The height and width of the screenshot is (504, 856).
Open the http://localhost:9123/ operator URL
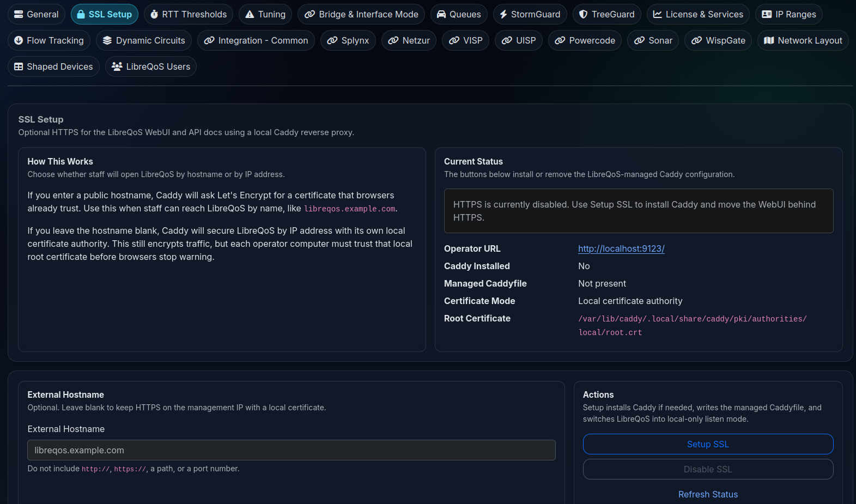pyautogui.click(x=621, y=248)
